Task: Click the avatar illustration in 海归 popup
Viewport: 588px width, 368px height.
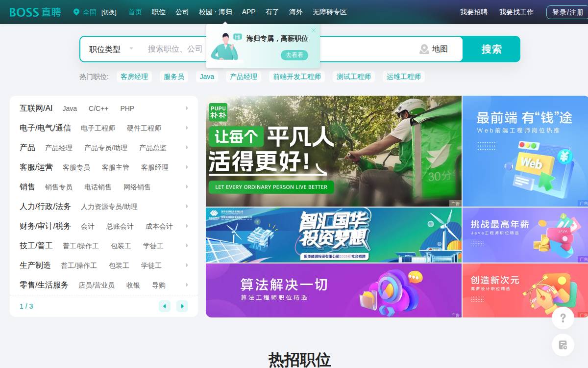Action: [226, 47]
